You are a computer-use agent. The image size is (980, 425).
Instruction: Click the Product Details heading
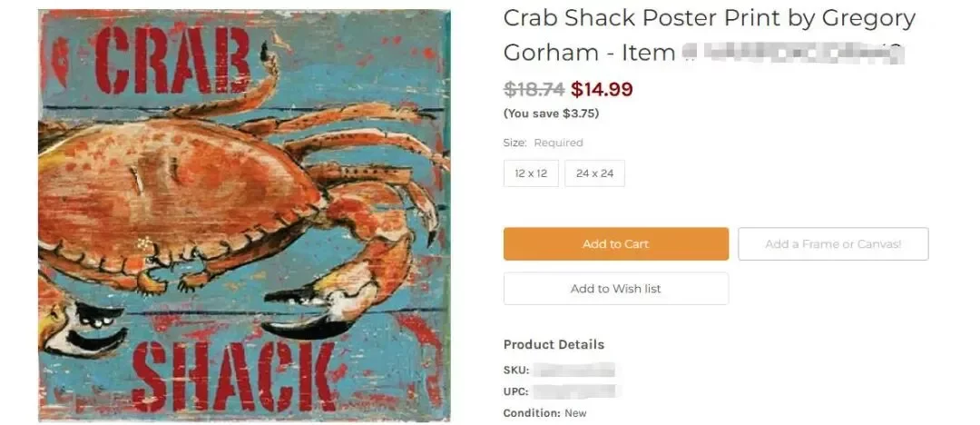pyautogui.click(x=554, y=344)
